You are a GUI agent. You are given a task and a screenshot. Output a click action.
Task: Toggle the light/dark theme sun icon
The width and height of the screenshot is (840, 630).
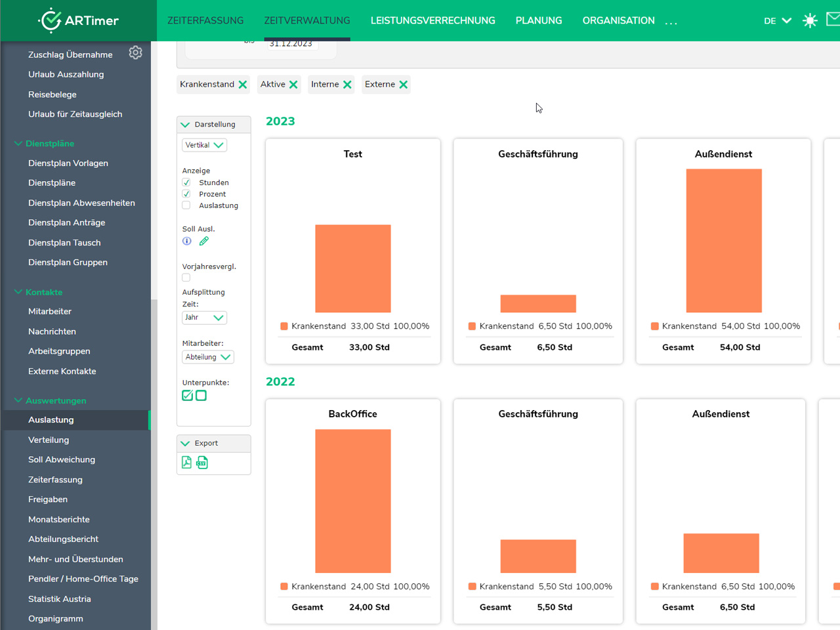point(810,20)
